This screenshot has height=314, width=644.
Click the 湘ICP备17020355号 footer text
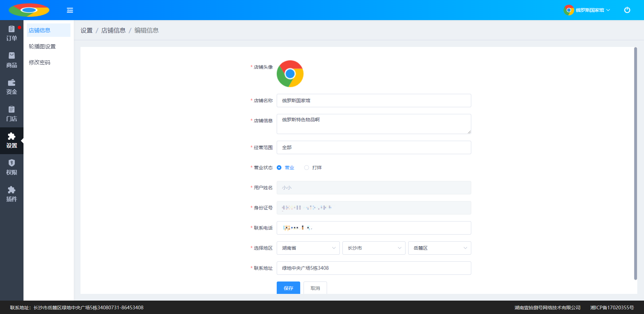pos(612,308)
